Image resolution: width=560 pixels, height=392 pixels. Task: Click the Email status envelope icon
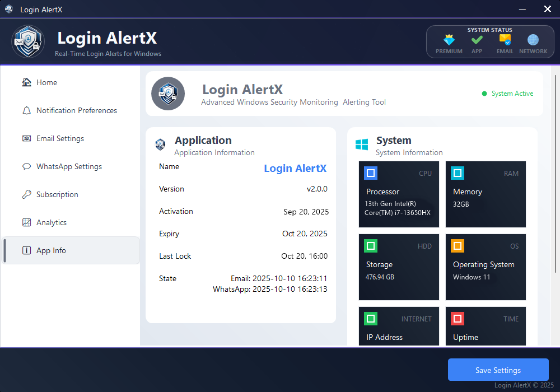coord(505,40)
